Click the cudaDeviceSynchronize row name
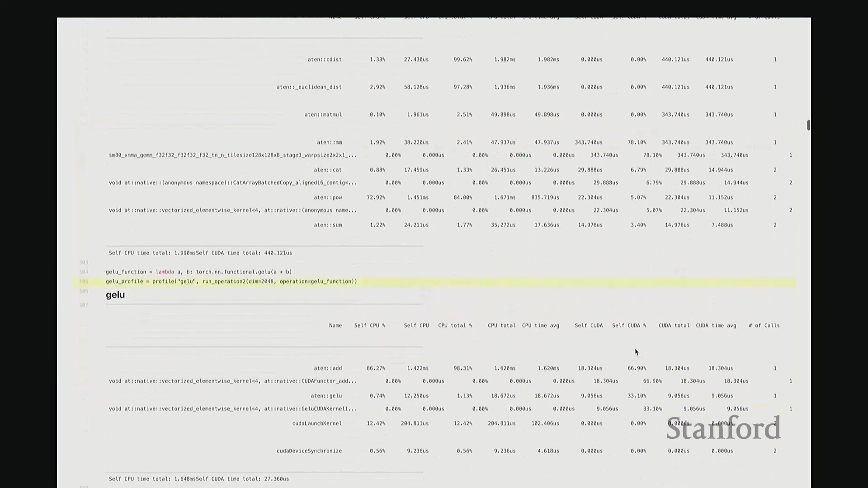This screenshot has height=488, width=868. (309, 451)
